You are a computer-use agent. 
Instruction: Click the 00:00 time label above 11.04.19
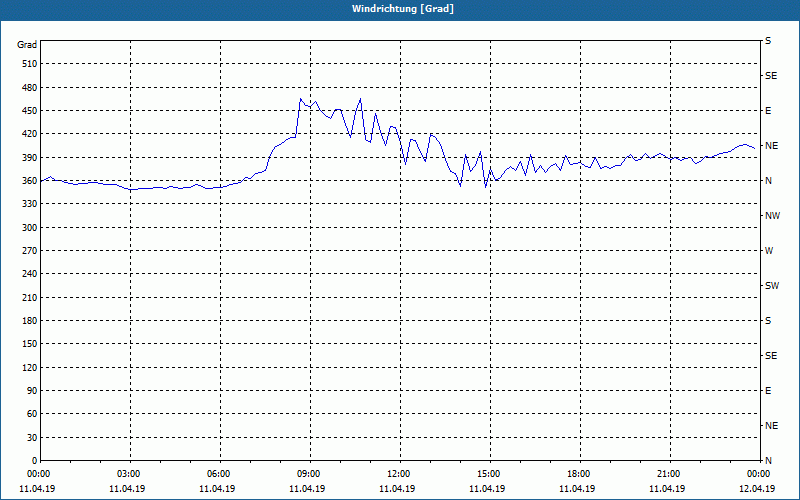[x=38, y=474]
